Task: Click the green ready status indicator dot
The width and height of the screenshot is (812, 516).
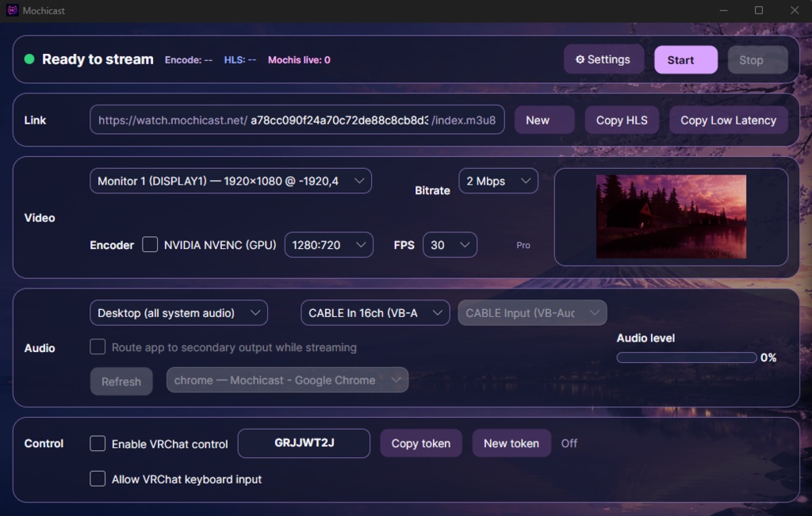Action: [29, 59]
